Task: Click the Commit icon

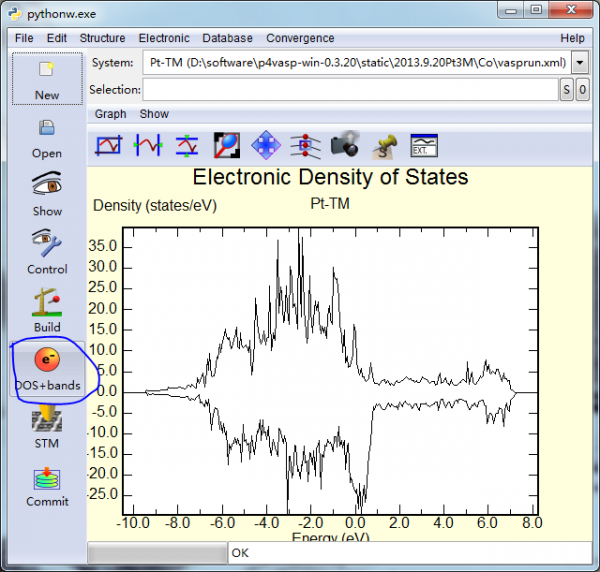Action: click(46, 486)
